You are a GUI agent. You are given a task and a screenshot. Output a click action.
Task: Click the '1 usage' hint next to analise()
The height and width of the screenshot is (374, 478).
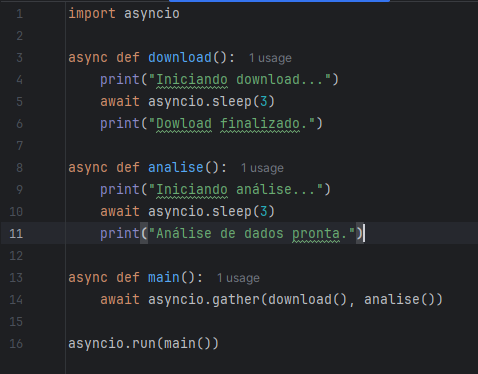262,168
